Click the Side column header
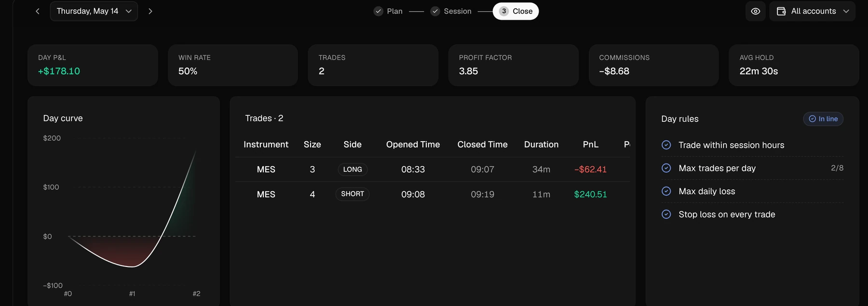 click(353, 145)
